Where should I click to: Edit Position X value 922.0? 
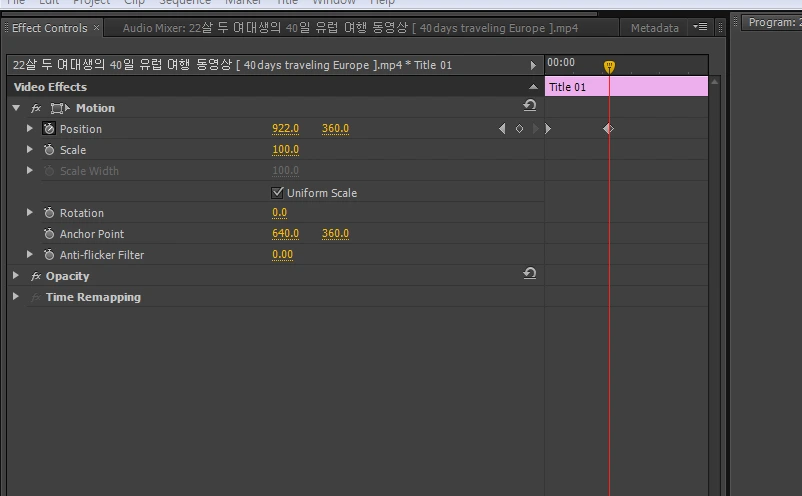point(285,129)
